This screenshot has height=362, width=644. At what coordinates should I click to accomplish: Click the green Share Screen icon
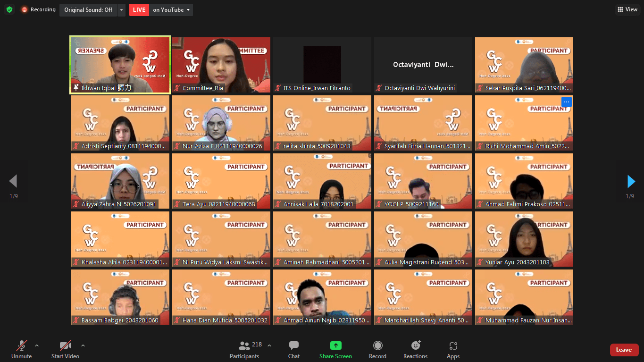coord(335,345)
